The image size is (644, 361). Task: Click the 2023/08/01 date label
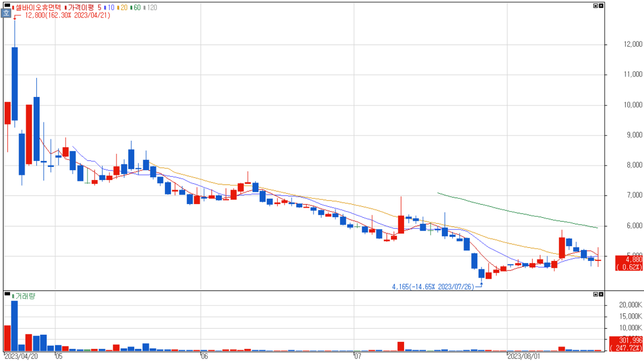(x=524, y=356)
